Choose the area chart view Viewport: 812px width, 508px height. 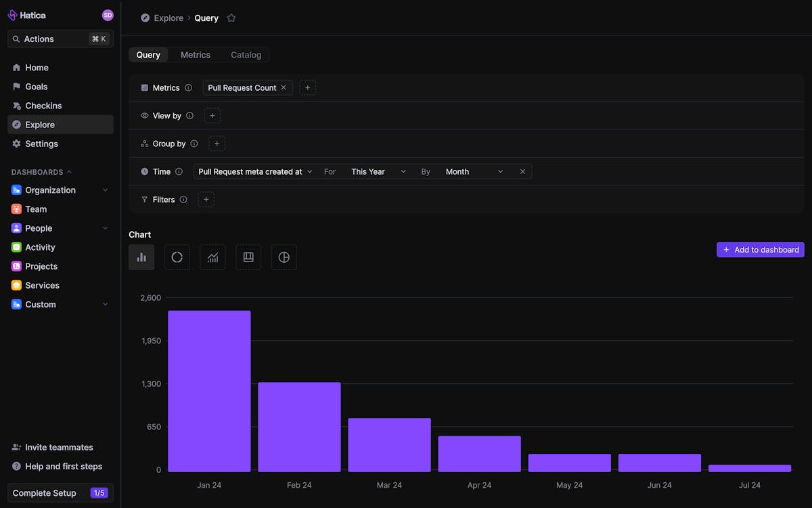pyautogui.click(x=248, y=257)
